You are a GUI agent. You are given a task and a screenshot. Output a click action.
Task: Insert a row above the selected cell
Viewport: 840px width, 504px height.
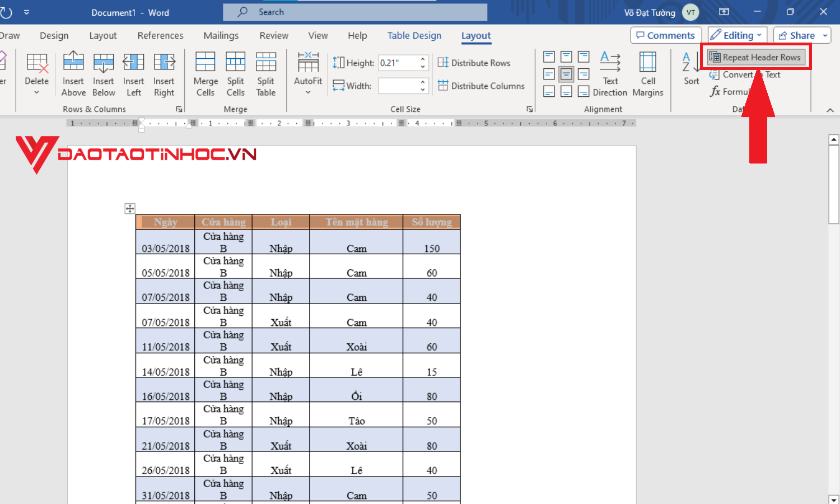point(73,73)
